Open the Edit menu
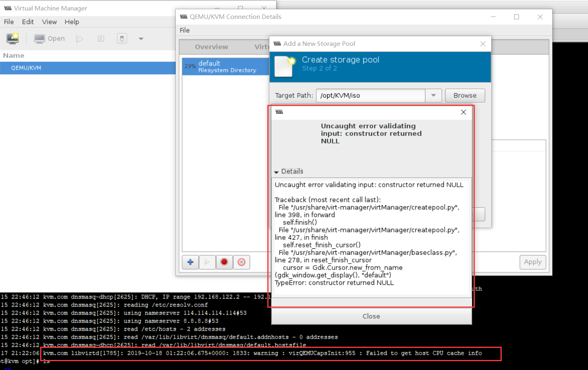The width and height of the screenshot is (588, 370). pyautogui.click(x=28, y=22)
